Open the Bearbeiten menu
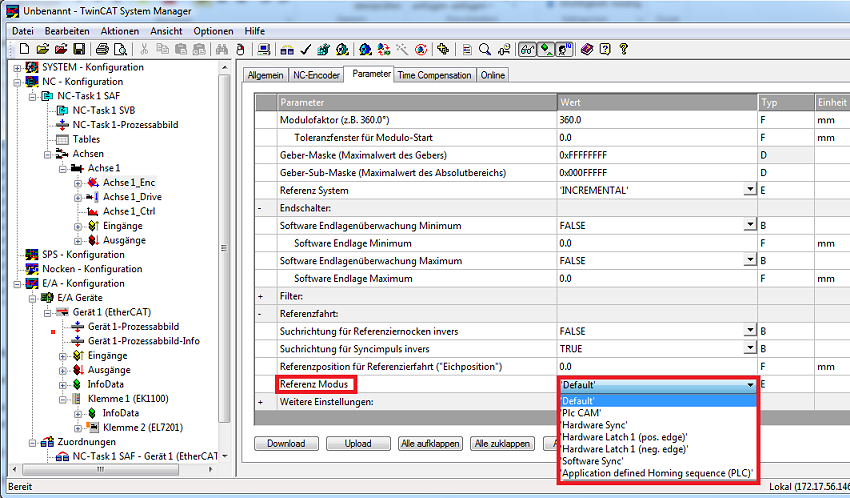Viewport: 850px width, 498px height. click(x=67, y=31)
